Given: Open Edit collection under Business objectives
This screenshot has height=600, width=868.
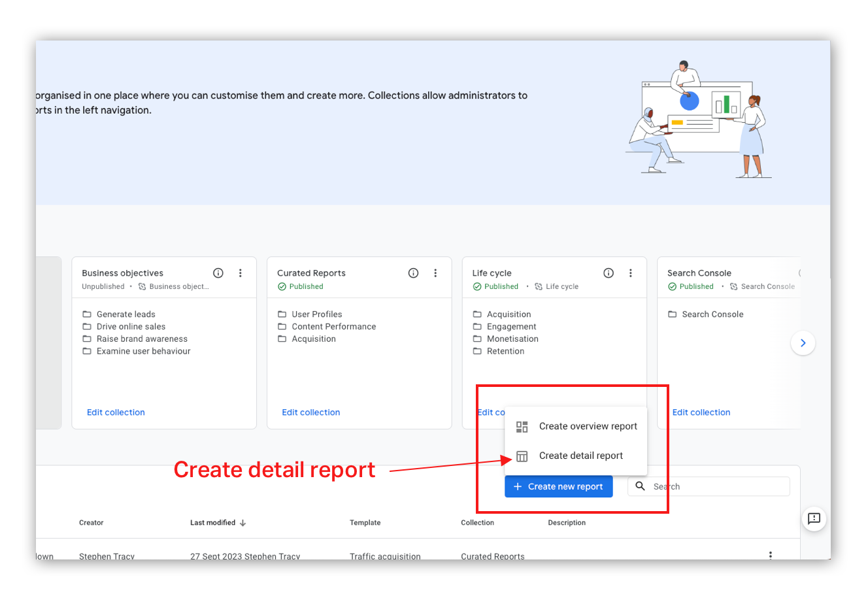Looking at the screenshot, I should click(x=116, y=412).
